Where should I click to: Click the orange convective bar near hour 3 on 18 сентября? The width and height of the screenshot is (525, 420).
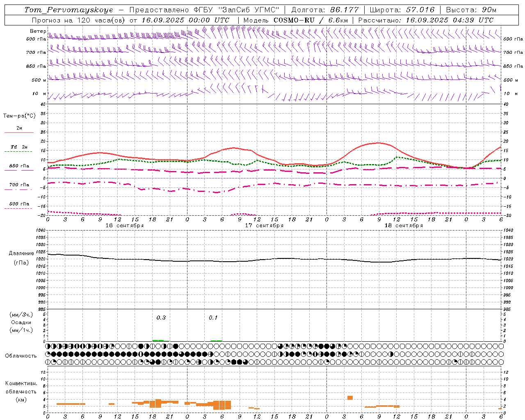pos(350,398)
